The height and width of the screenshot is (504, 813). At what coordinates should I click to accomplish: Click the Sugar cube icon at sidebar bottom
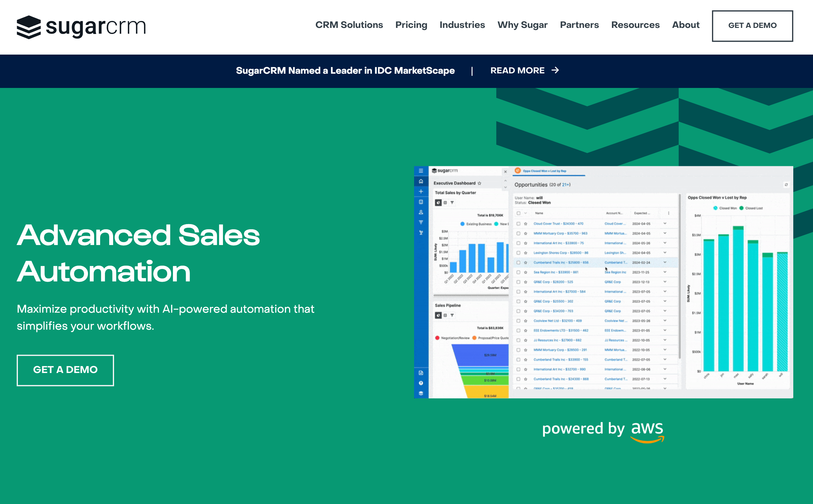point(421,393)
